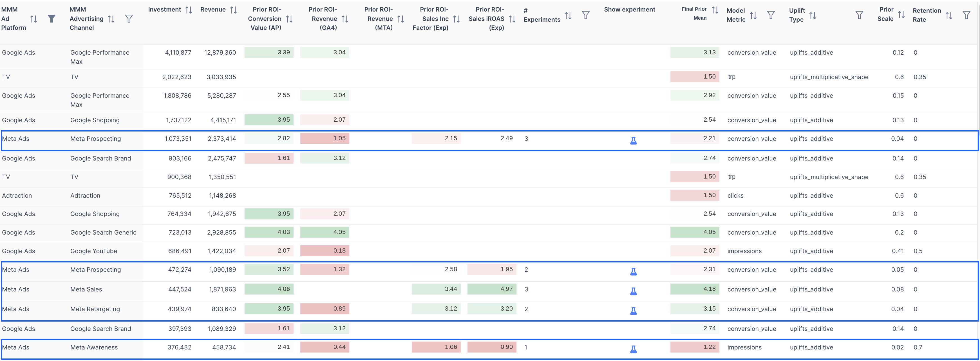
Task: Open the Retention Rate filter
Action: pos(966,15)
